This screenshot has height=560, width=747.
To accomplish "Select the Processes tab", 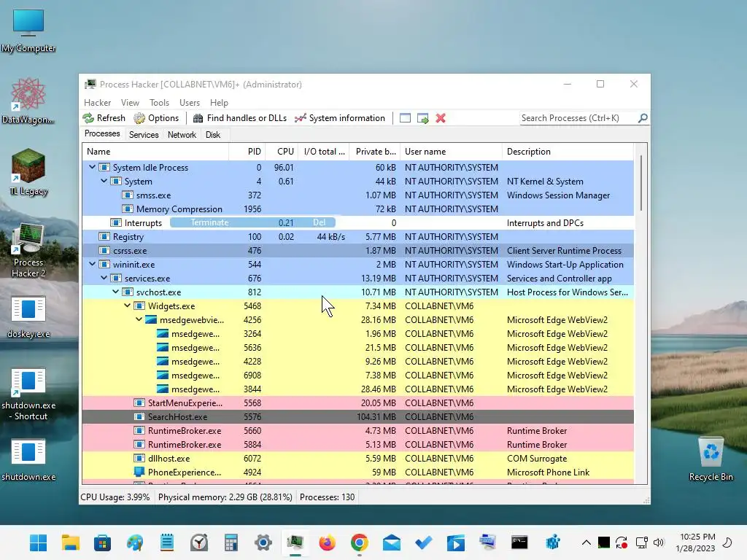I will 102,134.
